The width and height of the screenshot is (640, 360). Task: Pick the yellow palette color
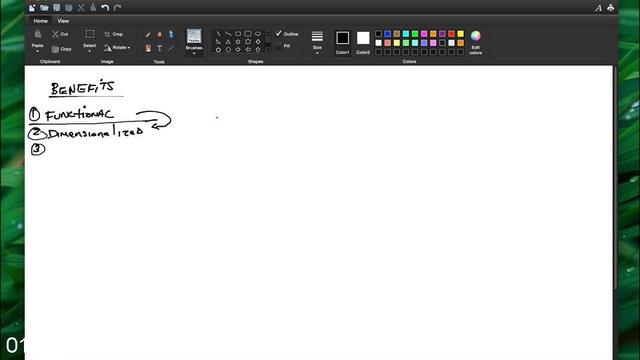[x=460, y=34]
